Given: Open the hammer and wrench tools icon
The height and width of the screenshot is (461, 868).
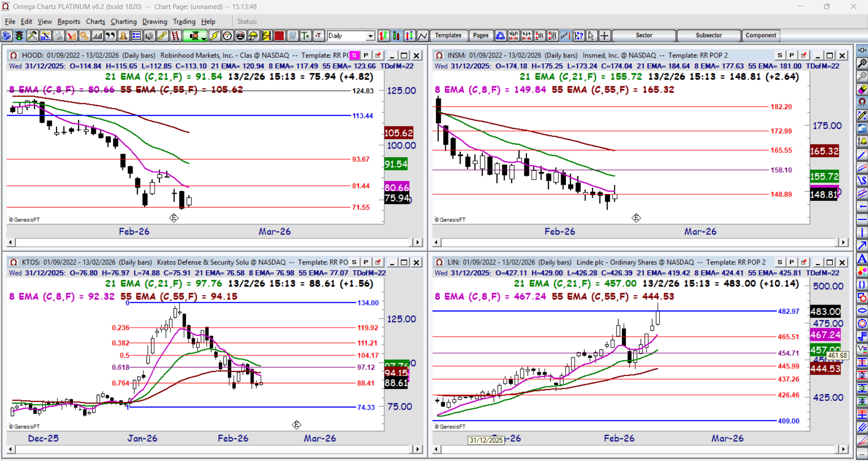Looking at the screenshot, I should click(x=32, y=36).
